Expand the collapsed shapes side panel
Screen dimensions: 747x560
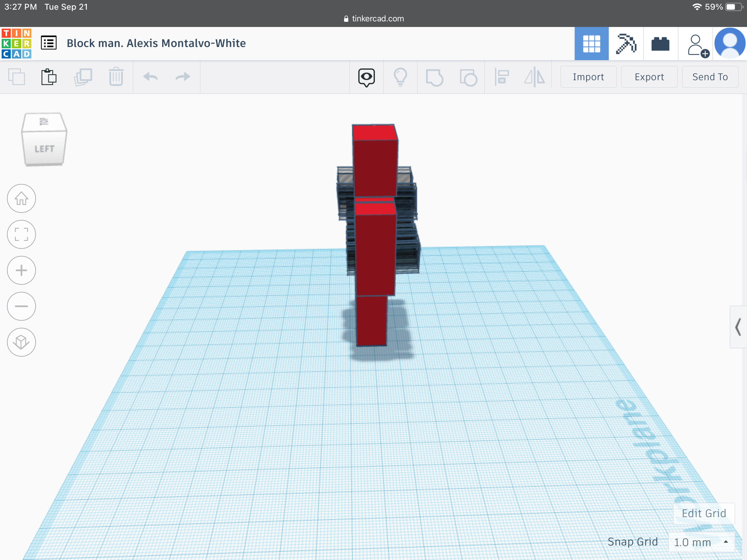click(738, 327)
